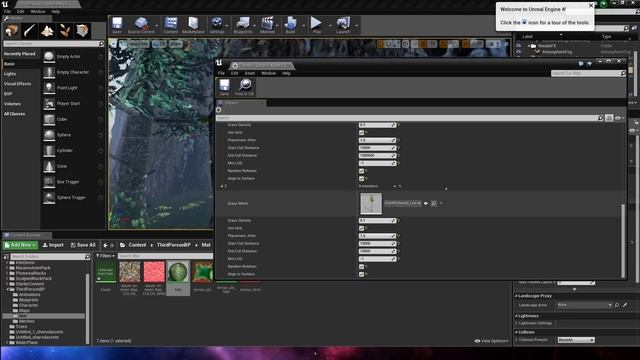Toggle Align to Surface checkbox in first variety

(361, 179)
